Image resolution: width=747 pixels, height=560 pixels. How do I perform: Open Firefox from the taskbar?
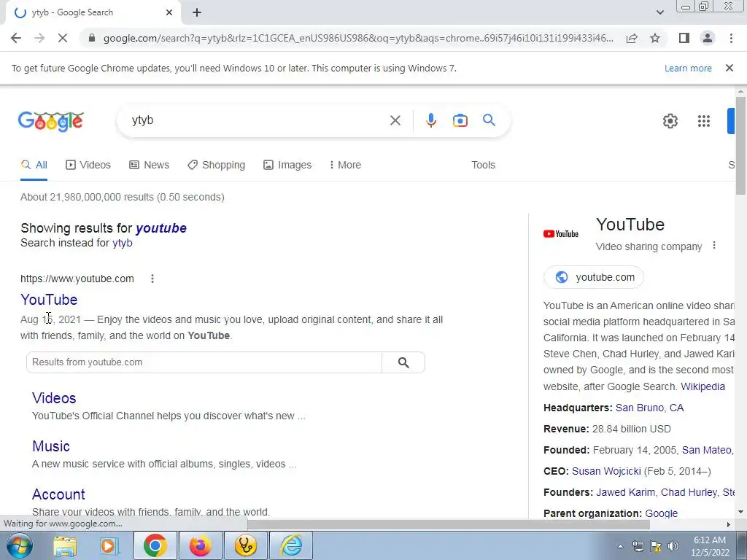(x=200, y=545)
